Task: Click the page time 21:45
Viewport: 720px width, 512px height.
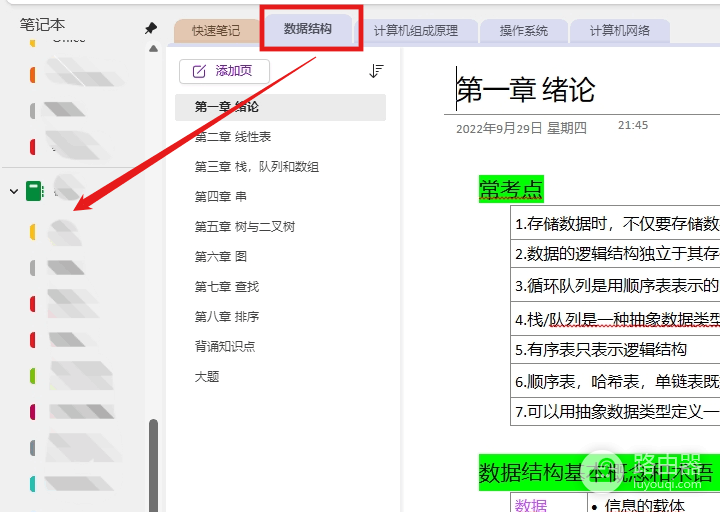Action: point(633,125)
